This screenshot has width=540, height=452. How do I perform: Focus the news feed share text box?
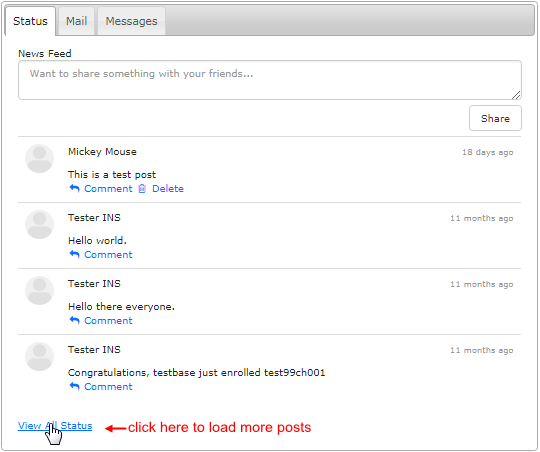270,80
